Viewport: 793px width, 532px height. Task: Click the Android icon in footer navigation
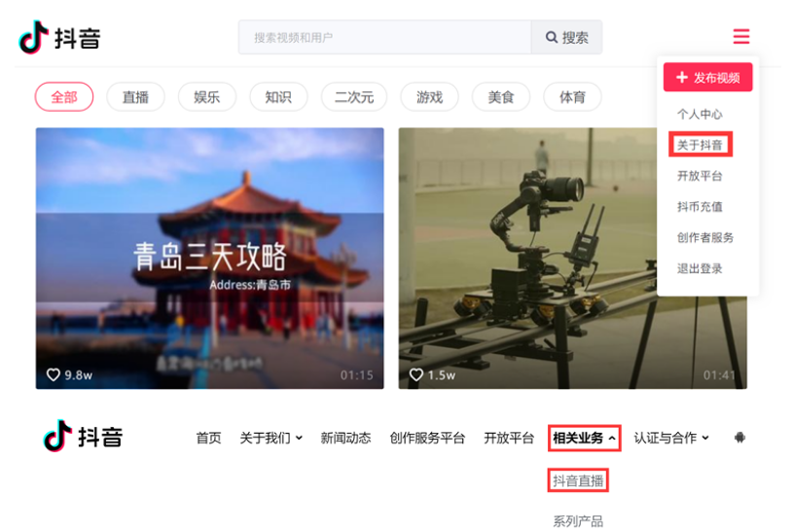[x=739, y=438]
